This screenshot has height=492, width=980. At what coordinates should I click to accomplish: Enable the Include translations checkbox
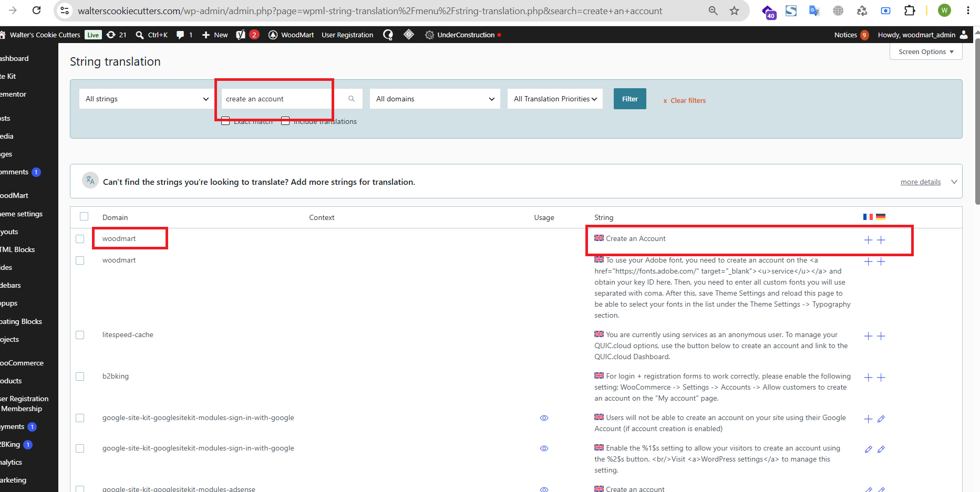(x=285, y=121)
